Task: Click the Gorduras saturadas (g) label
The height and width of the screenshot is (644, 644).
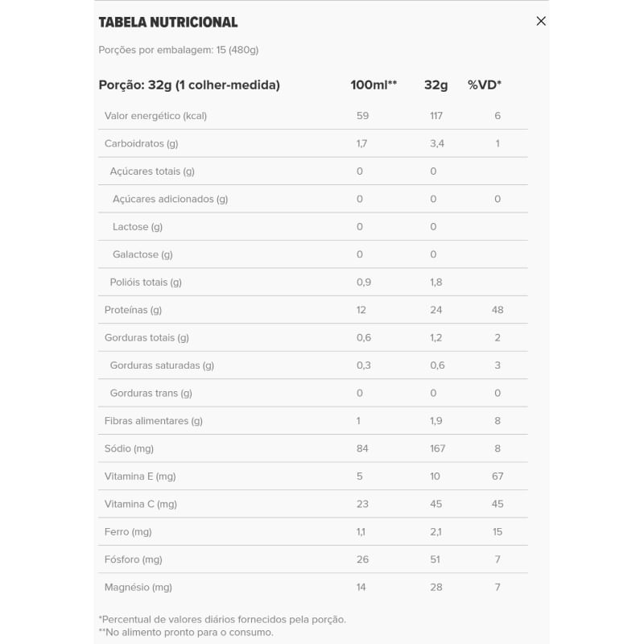Action: (162, 365)
